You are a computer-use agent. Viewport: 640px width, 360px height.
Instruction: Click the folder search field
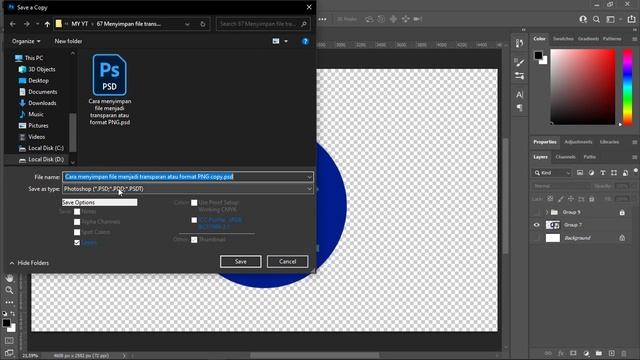(x=263, y=24)
